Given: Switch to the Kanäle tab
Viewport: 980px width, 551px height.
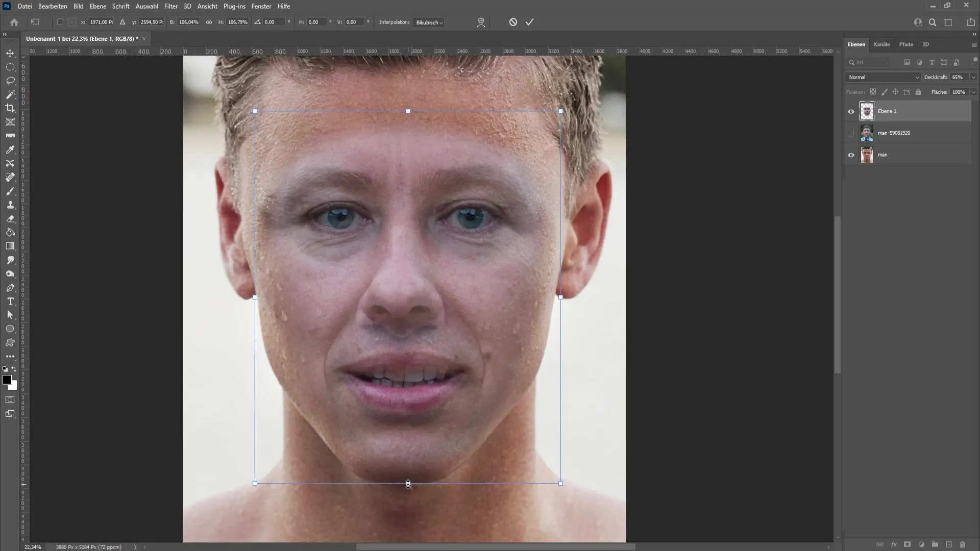Looking at the screenshot, I should pyautogui.click(x=881, y=44).
